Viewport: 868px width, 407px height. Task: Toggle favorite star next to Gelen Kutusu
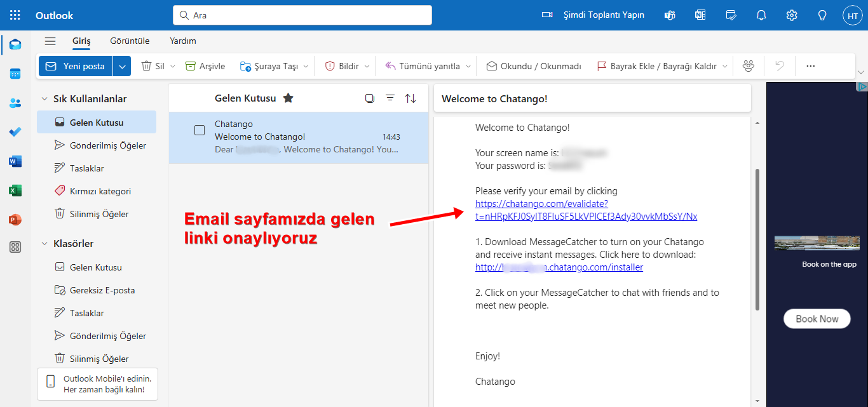(x=288, y=98)
